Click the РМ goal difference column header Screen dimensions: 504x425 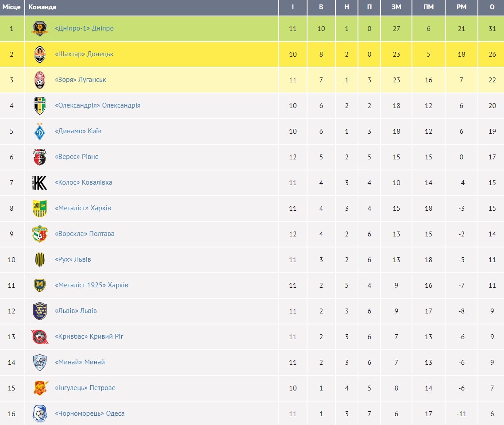pyautogui.click(x=462, y=7)
